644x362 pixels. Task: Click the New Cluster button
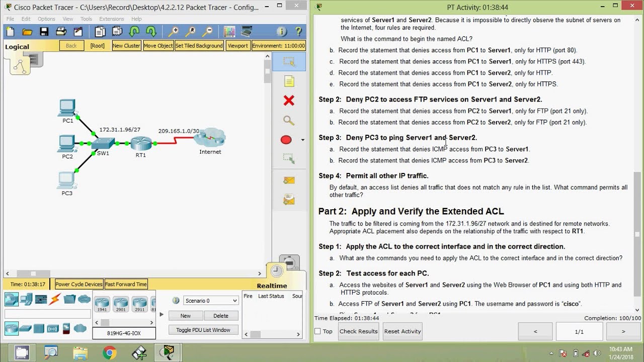[x=126, y=45]
